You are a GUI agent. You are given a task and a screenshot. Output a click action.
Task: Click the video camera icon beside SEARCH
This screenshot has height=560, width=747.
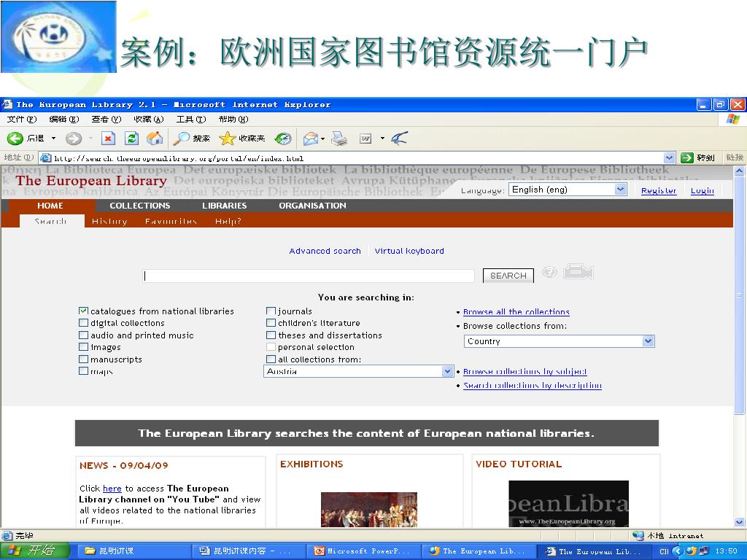tap(578, 272)
